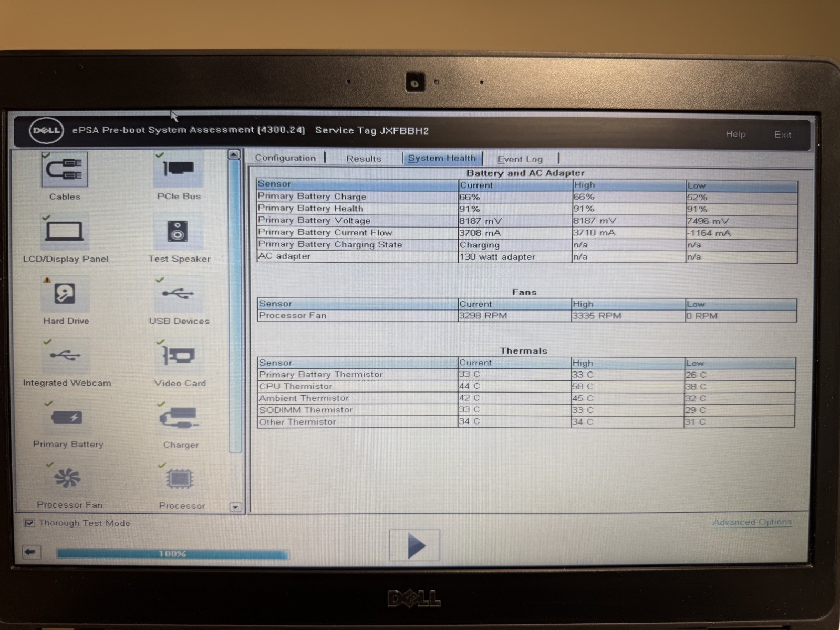
Task: Switch to the Event Log tab
Action: pos(520,159)
